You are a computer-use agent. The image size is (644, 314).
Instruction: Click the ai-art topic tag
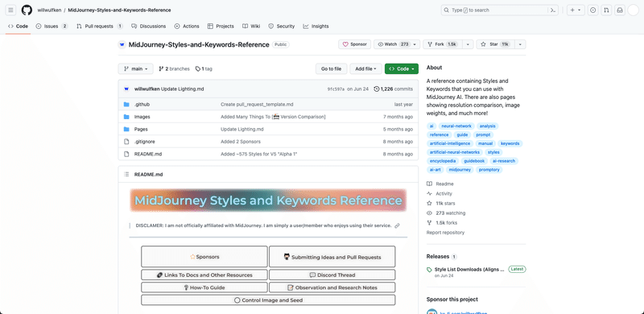pyautogui.click(x=435, y=170)
